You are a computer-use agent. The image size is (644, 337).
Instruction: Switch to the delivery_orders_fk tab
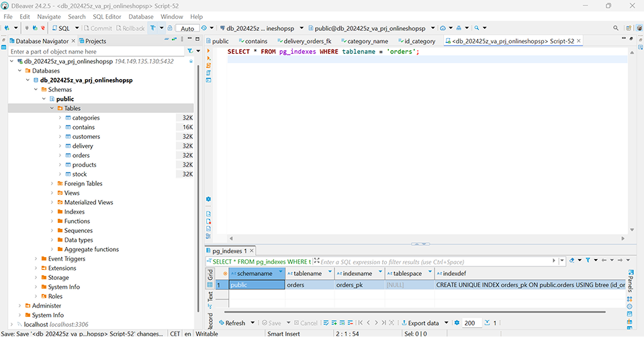tap(307, 41)
